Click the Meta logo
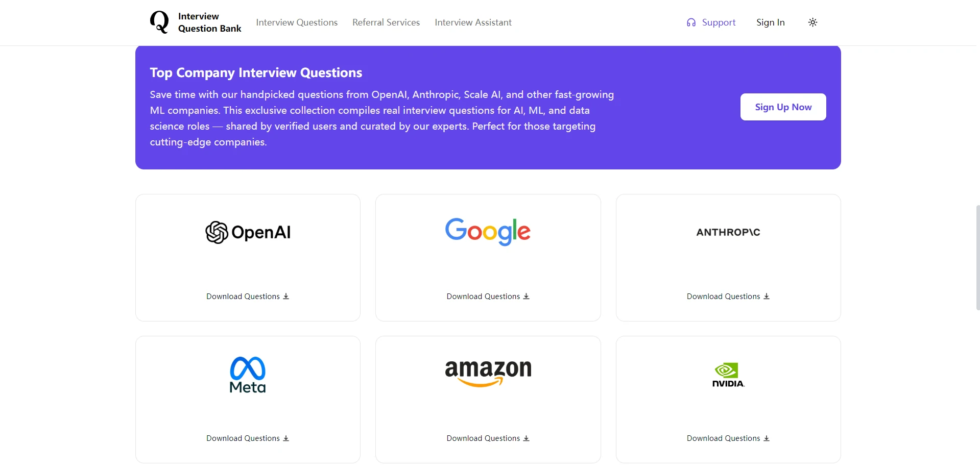 coord(248,375)
